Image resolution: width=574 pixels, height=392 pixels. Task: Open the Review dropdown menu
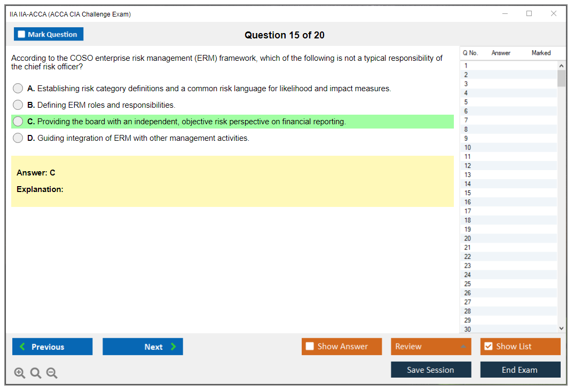[431, 347]
